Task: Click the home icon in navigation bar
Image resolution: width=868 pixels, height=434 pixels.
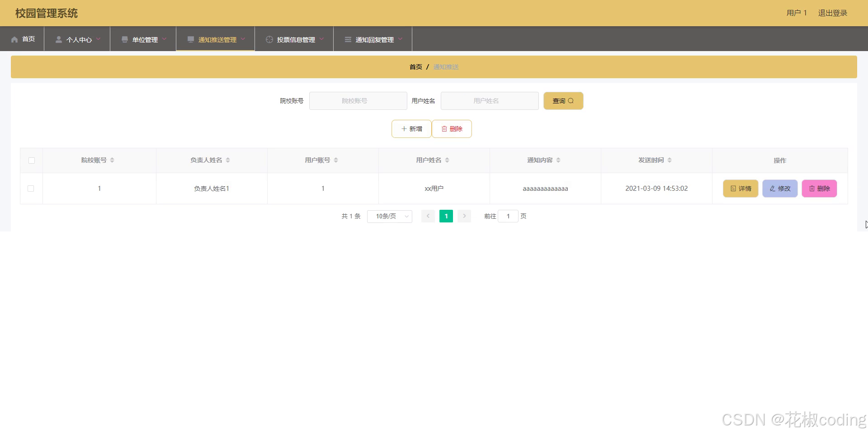Action: pos(14,39)
